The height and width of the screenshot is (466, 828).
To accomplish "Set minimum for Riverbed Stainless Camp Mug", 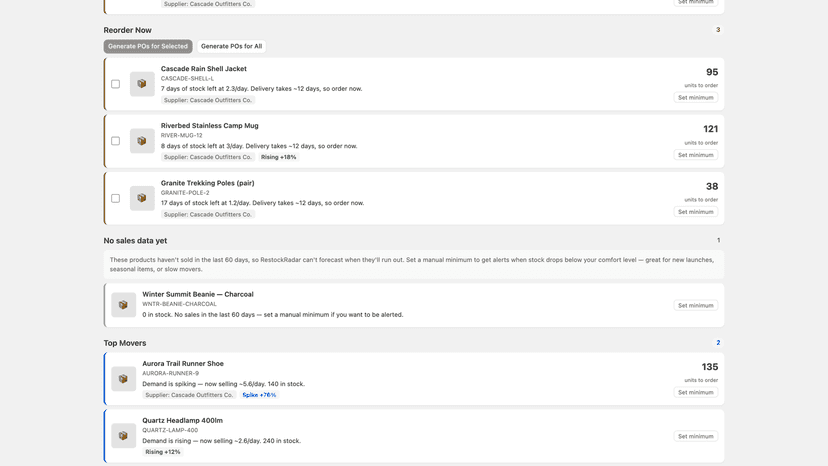I will (695, 155).
